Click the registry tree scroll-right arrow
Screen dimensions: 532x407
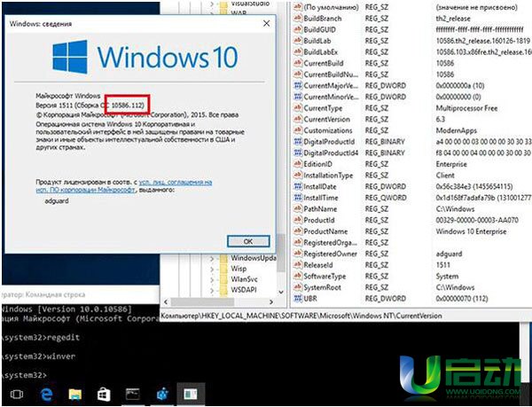point(271,301)
